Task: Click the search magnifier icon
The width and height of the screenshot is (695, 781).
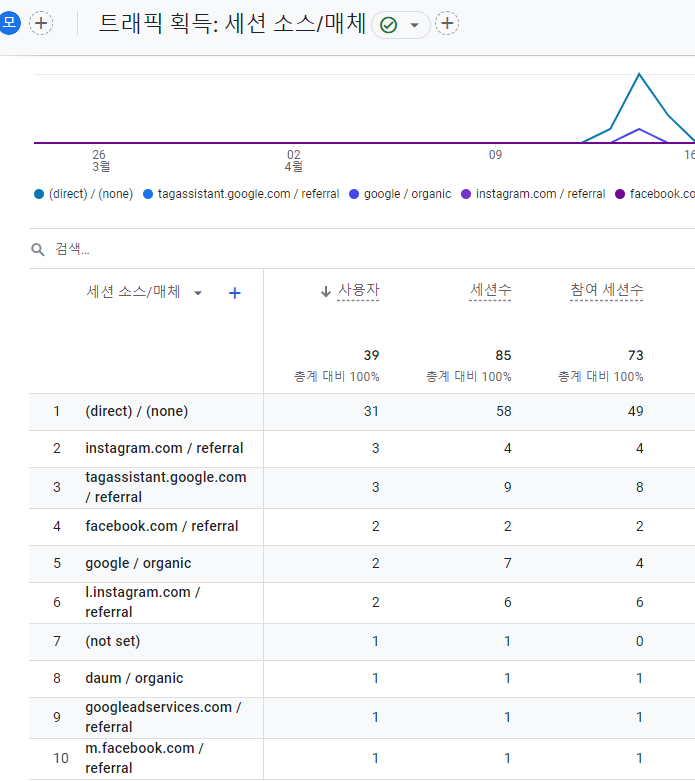Action: tap(38, 250)
